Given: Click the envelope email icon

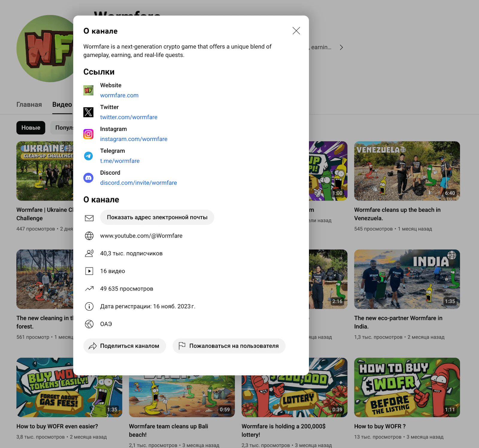Looking at the screenshot, I should click(x=89, y=218).
